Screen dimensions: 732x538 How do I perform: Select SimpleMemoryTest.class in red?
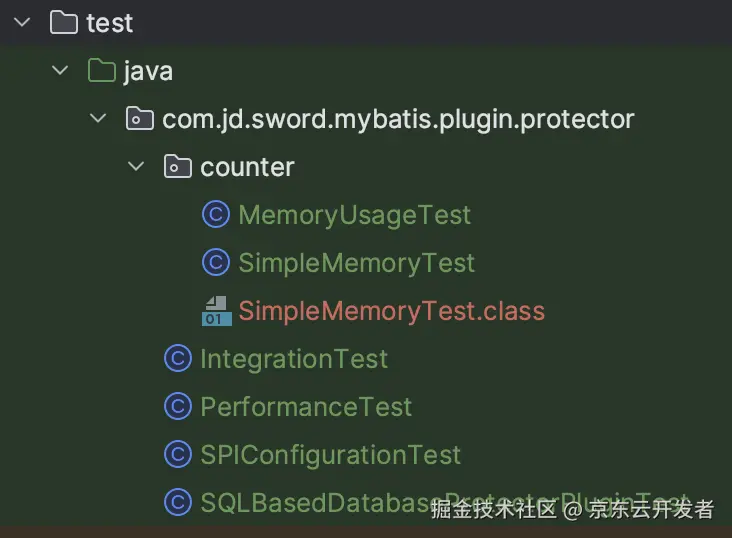[x=391, y=311]
